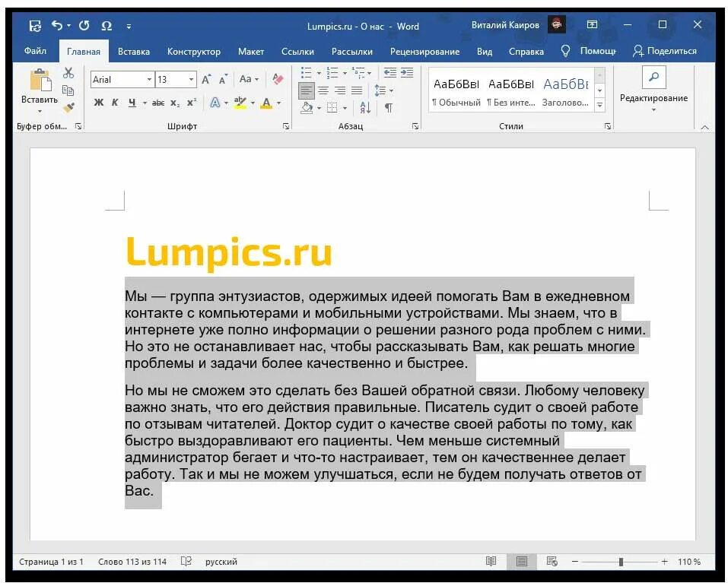Switch to Рецензирование tab
The width and height of the screenshot is (728, 583).
pos(424,52)
